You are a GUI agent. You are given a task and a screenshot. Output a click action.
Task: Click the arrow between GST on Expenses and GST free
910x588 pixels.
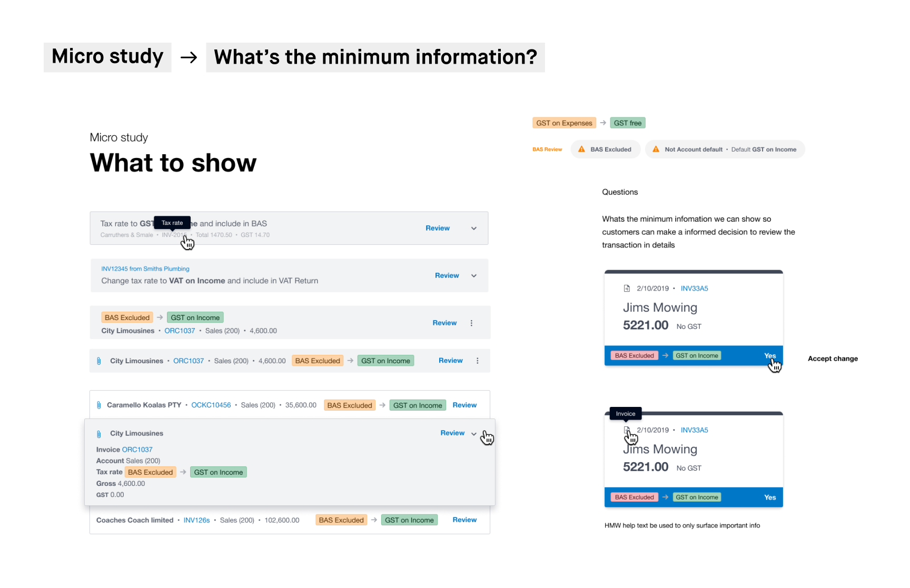(603, 122)
